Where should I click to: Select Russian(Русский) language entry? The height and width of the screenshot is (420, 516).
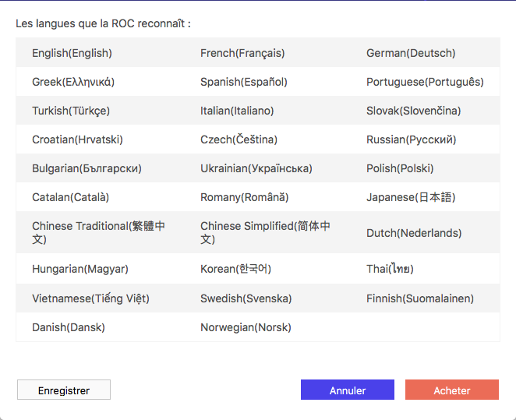411,139
